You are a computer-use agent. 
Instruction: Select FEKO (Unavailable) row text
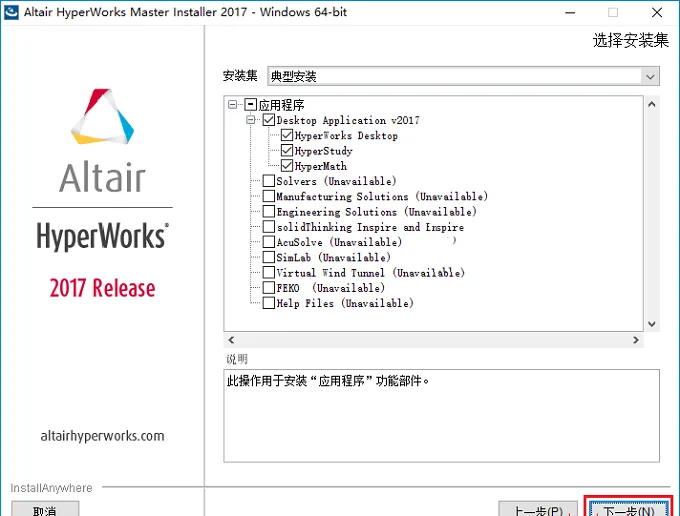click(x=330, y=288)
